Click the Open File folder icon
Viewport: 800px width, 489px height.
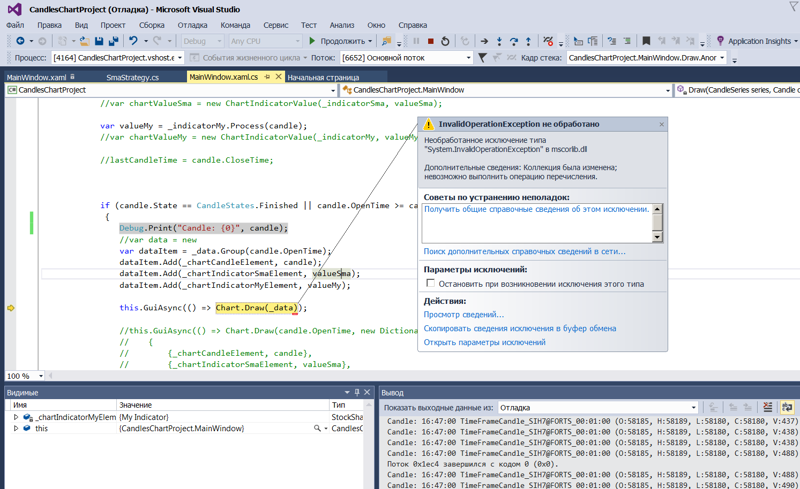(x=85, y=41)
